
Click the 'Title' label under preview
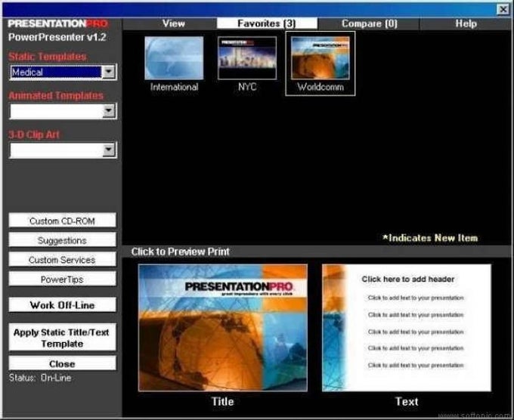[x=222, y=402]
